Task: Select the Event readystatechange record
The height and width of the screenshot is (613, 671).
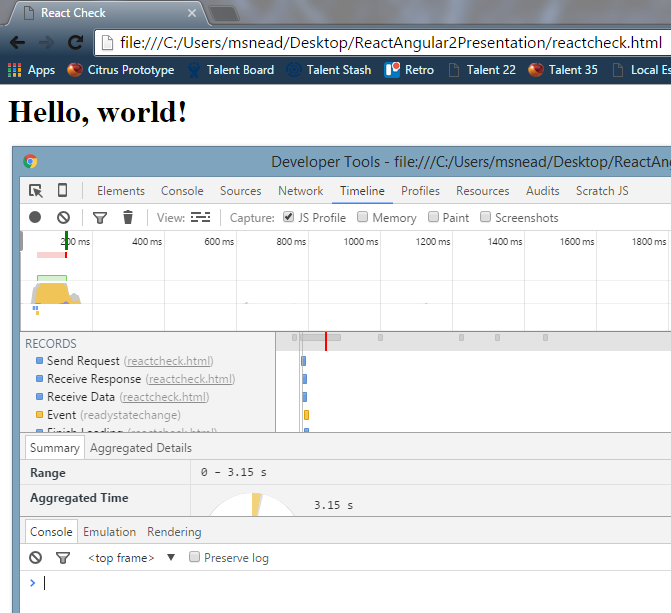Action: (x=148, y=415)
